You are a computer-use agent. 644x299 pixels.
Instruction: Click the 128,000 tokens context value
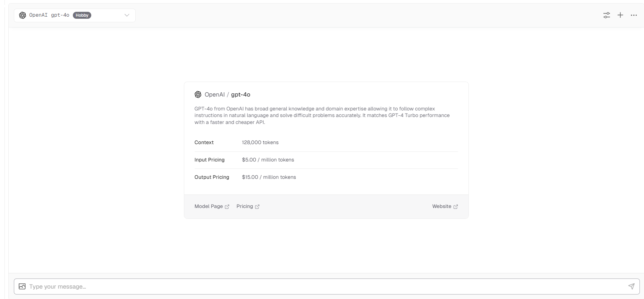click(x=260, y=142)
